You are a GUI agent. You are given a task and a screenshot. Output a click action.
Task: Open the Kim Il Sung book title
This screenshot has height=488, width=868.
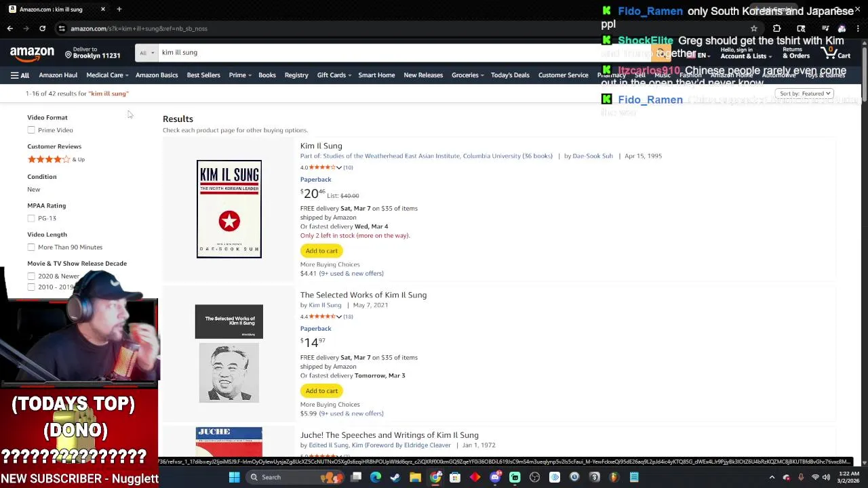point(321,146)
